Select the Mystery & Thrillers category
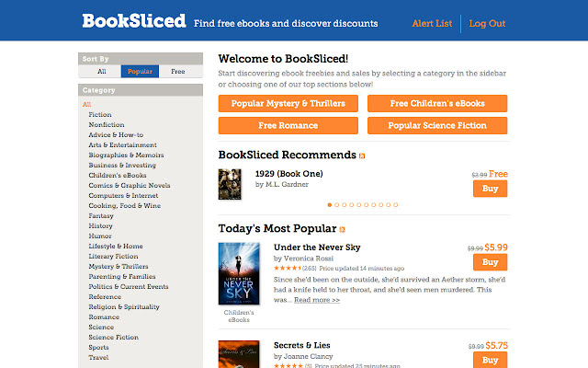Viewport: 588px width, 368px height. tap(119, 266)
